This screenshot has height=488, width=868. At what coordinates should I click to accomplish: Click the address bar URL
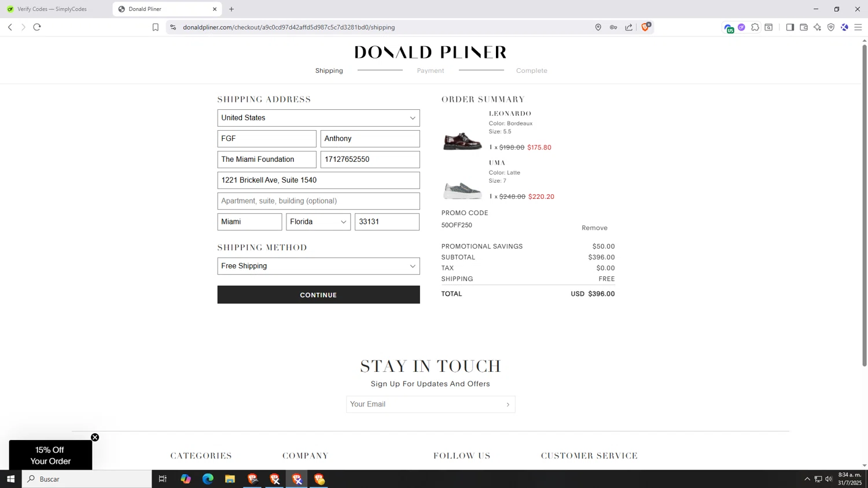289,27
